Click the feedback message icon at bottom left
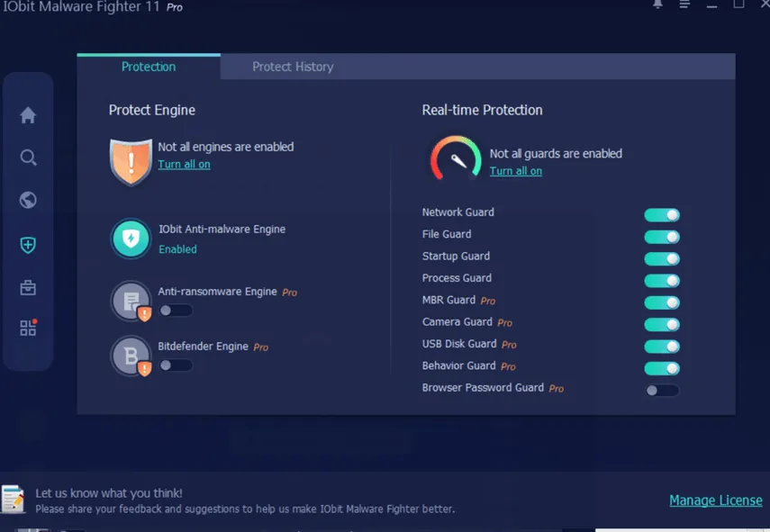Image resolution: width=770 pixels, height=532 pixels. tap(15, 497)
